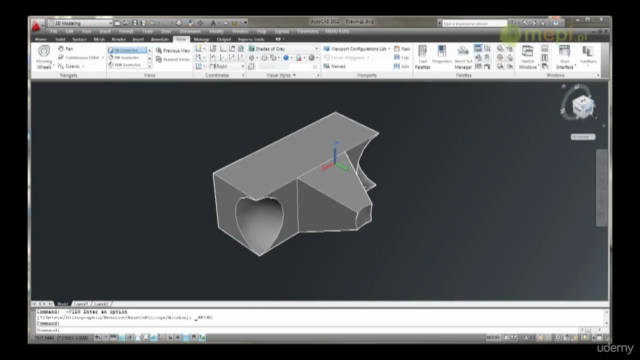Click the search keyword input field
Screen dimensions: 640x360
coord(474,24)
